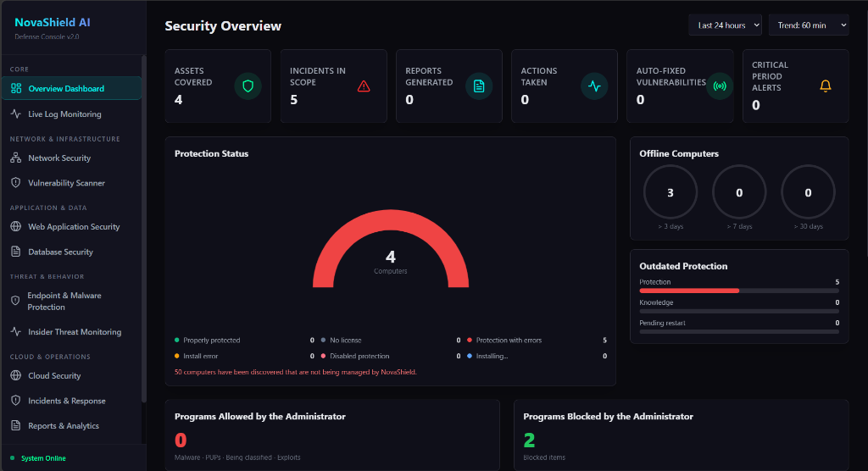This screenshot has width=868, height=471.
Task: Open the Incidents in Scope card
Action: pyautogui.click(x=334, y=86)
